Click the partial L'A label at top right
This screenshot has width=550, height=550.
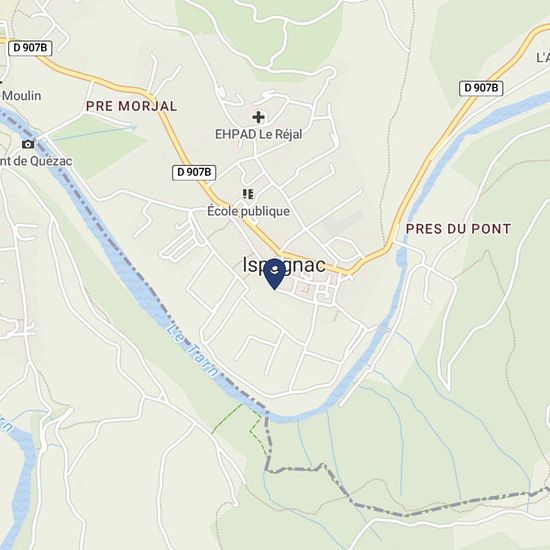(x=543, y=58)
